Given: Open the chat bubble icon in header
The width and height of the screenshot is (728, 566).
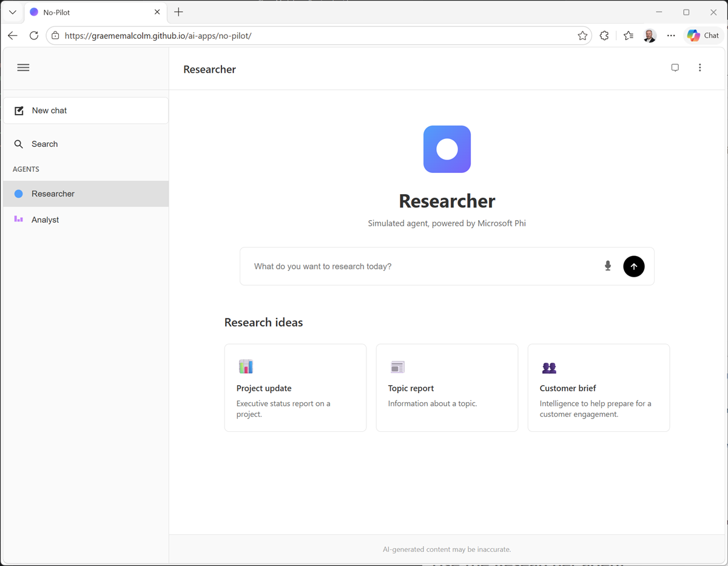Looking at the screenshot, I should 675,68.
